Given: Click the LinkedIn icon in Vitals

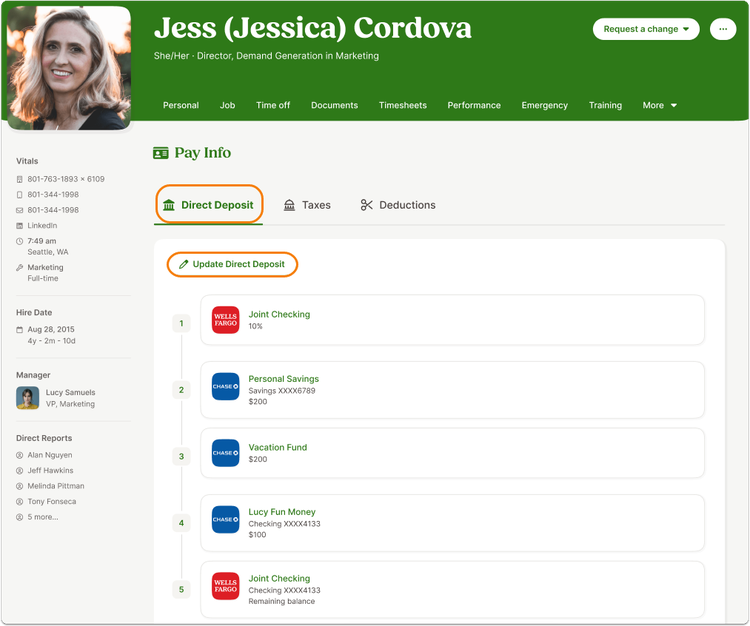Looking at the screenshot, I should point(20,226).
